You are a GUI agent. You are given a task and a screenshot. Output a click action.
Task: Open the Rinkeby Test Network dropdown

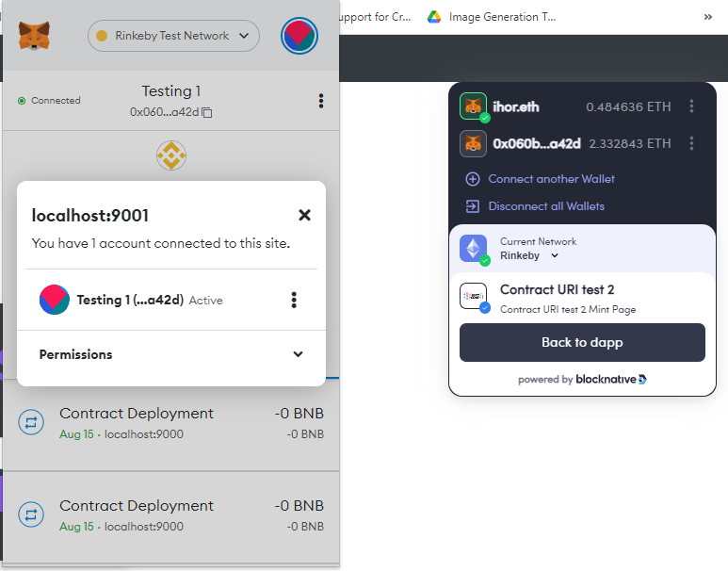pyautogui.click(x=173, y=36)
